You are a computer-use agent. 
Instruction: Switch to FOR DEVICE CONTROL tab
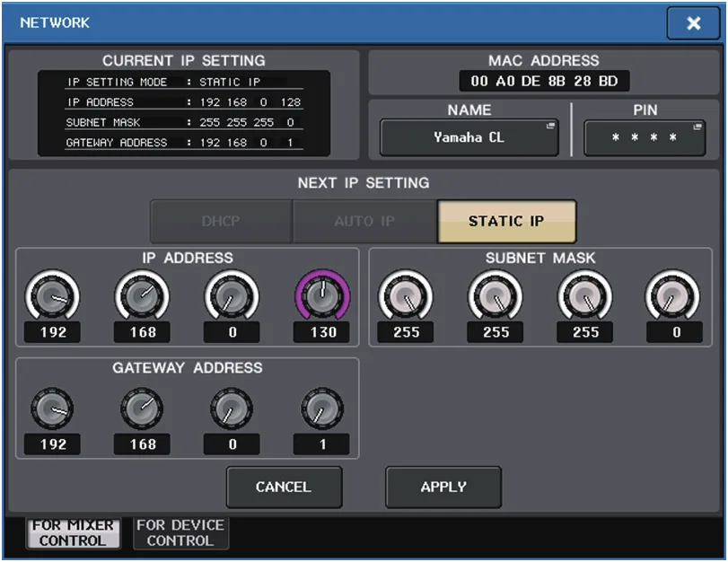180,533
